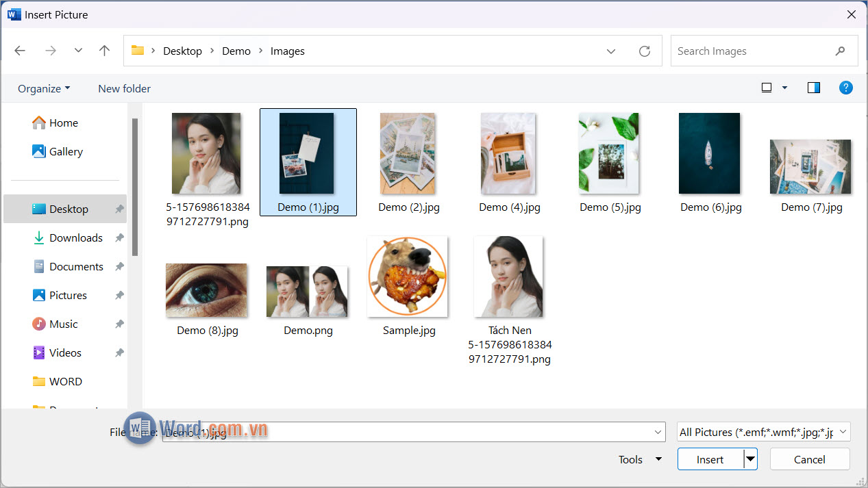This screenshot has width=868, height=488.
Task: Click the navigation pane scrollbar
Action: 135,186
